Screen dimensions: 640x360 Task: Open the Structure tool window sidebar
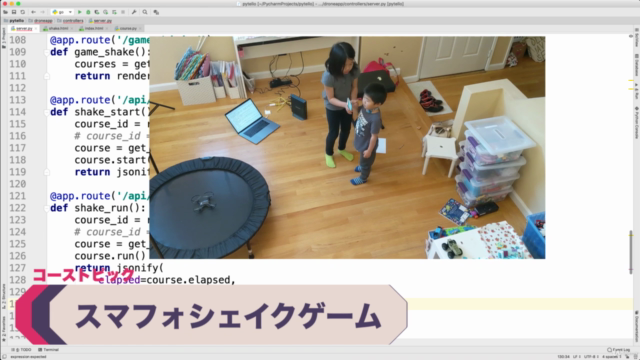tap(3, 296)
